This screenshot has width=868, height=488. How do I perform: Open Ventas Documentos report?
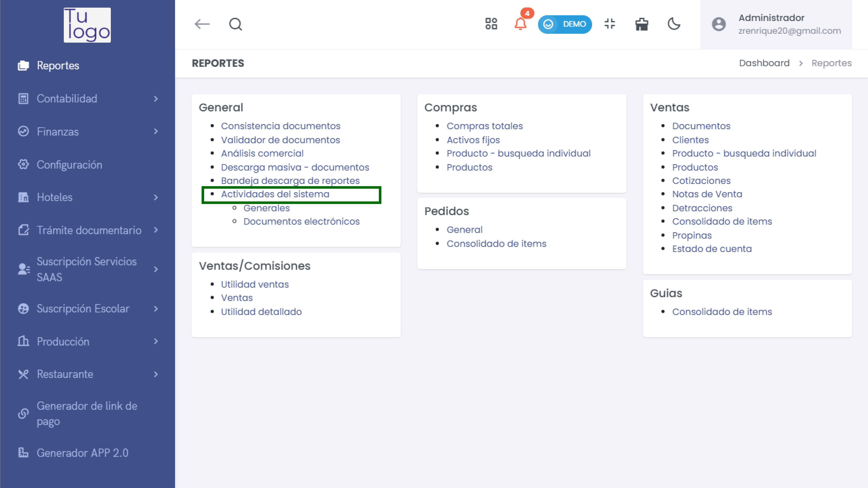pyautogui.click(x=701, y=126)
